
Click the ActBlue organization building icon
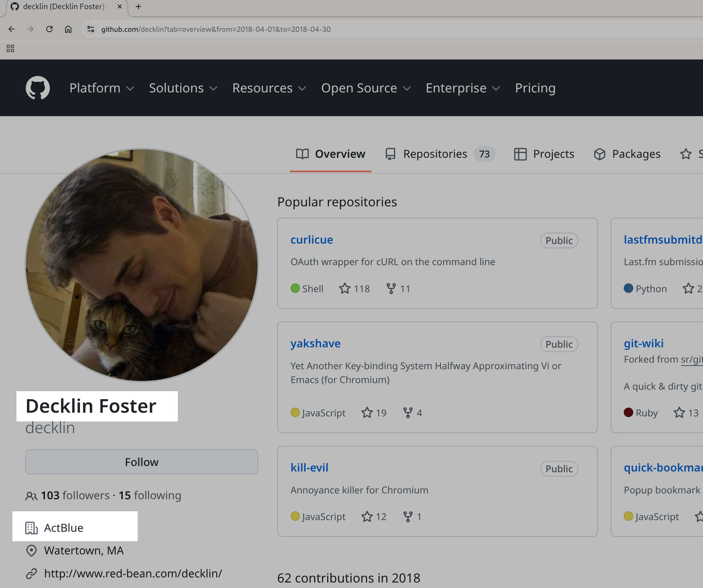(31, 527)
